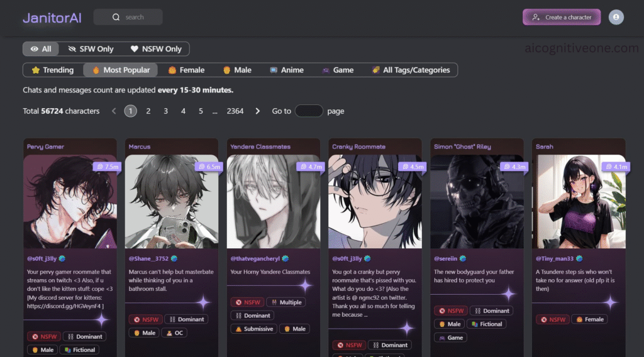Click the OC tag on Marcus card

[x=175, y=332]
